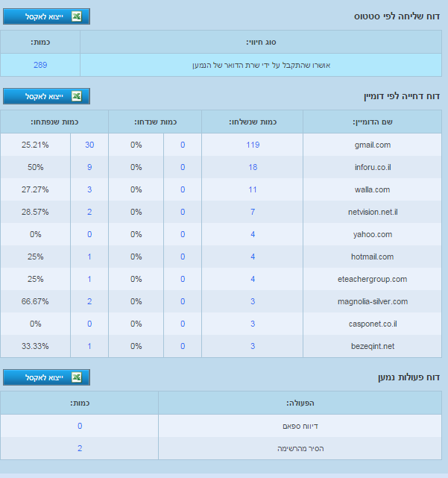Screen dimensions: 448x478
Task: Open the 18 sent count for inforu.co.il
Action: 253,167
